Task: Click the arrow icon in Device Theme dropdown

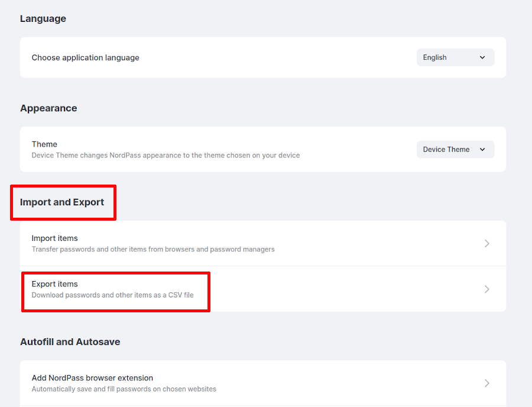Action: [482, 149]
